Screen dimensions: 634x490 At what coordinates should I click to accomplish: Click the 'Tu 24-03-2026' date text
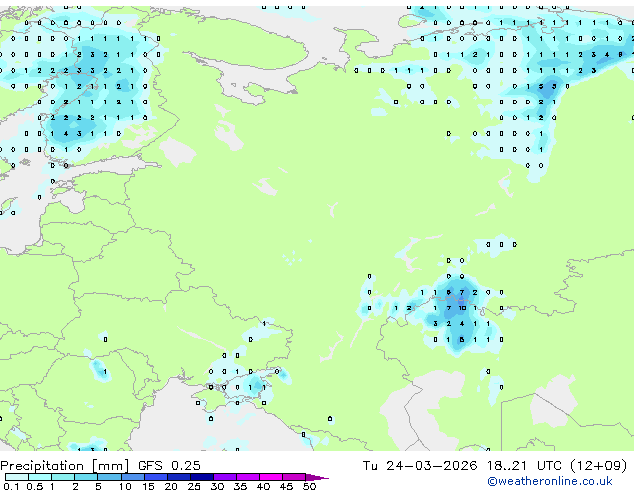pyautogui.click(x=420, y=466)
